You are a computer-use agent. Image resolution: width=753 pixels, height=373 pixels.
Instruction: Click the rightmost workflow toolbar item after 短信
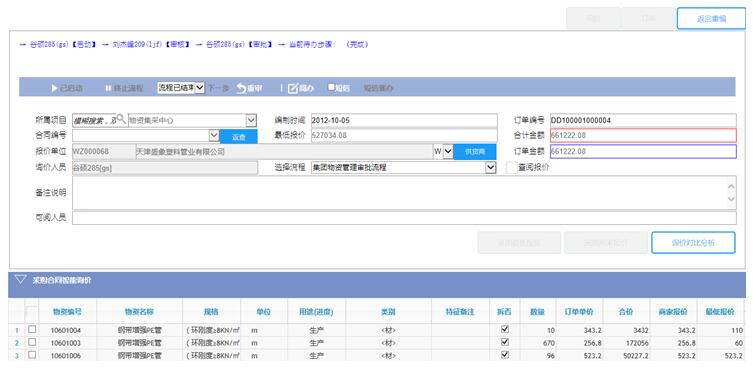click(378, 88)
